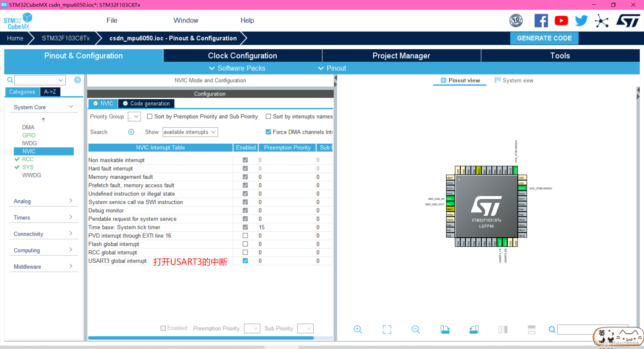Enable PVD interrupt through EXTI line 16
This screenshot has height=349, width=644.
(x=245, y=236)
